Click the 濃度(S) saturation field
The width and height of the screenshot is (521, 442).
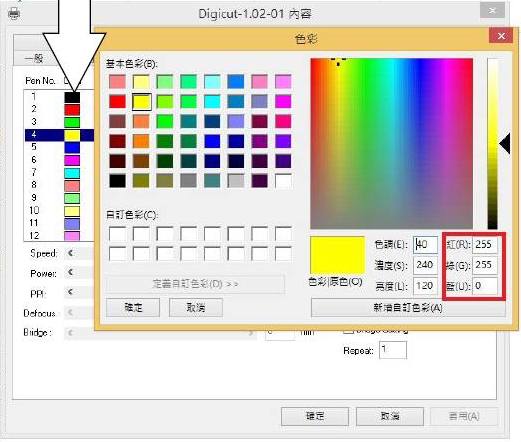tap(425, 265)
